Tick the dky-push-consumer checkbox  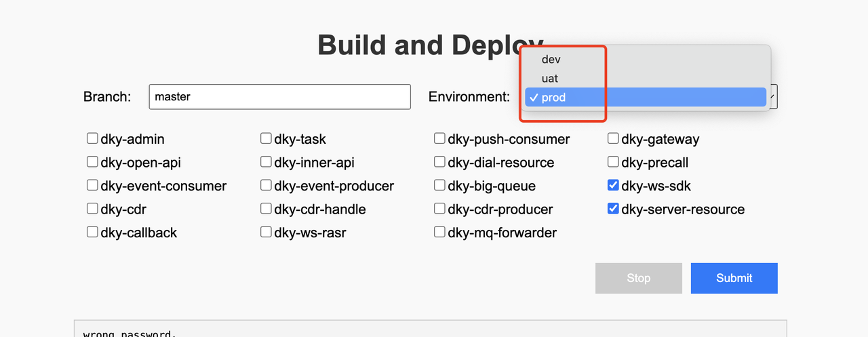click(x=440, y=139)
